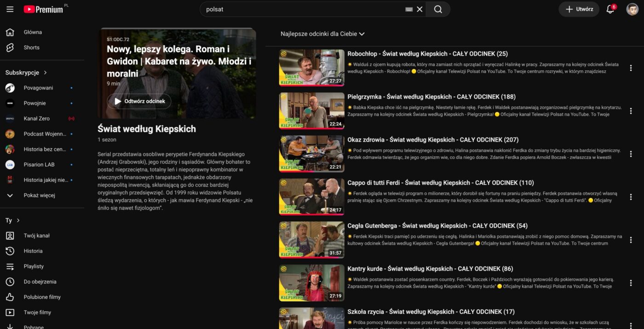Open the Najlepsze odcinki dla Ciebie dropdown
The image size is (644, 329).
(322, 34)
